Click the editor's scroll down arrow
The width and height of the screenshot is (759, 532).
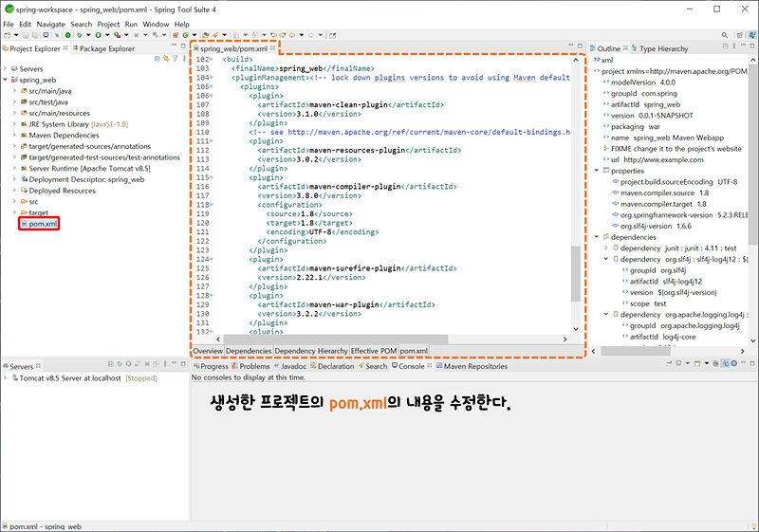(576, 329)
